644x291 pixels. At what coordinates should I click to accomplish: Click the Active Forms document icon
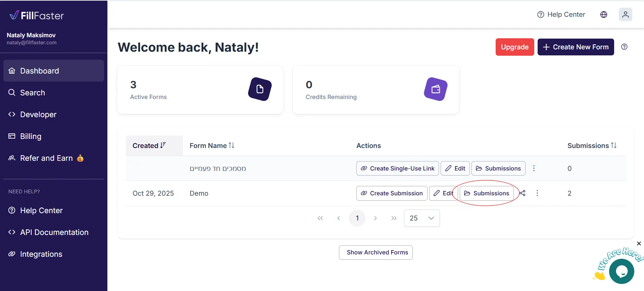(x=260, y=89)
